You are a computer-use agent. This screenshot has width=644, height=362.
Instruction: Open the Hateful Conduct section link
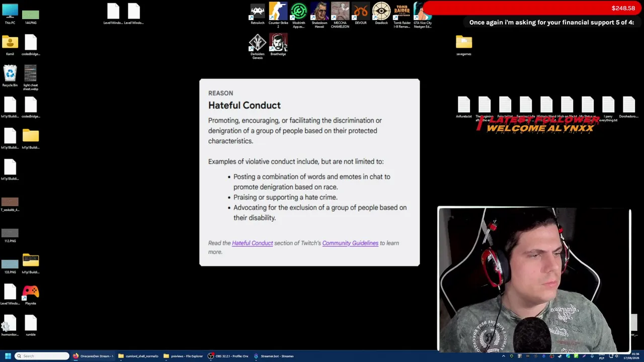(253, 243)
